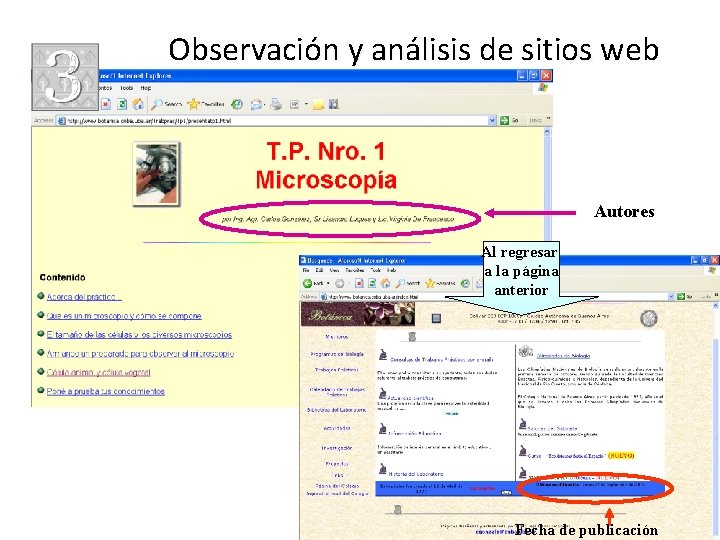Click round seal emblem on Botánica header
The height and width of the screenshot is (540, 720).
[649, 318]
